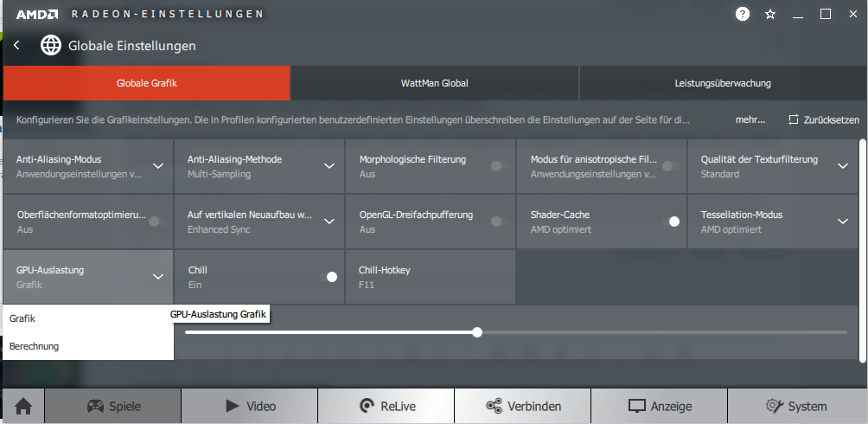Expand Anti-Aliasing-Modus dropdown
868x424 pixels.
(x=157, y=166)
